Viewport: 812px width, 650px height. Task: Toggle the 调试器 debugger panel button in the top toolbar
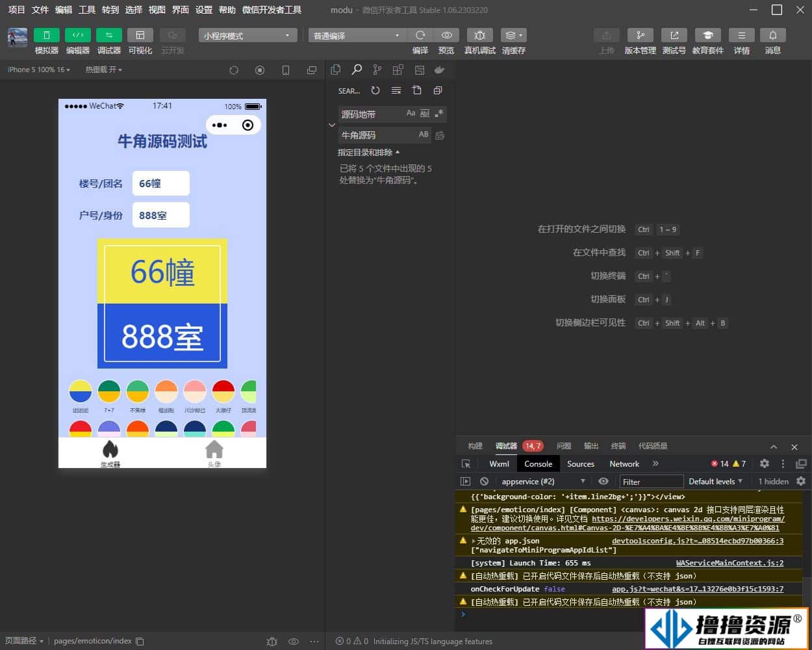click(x=109, y=35)
